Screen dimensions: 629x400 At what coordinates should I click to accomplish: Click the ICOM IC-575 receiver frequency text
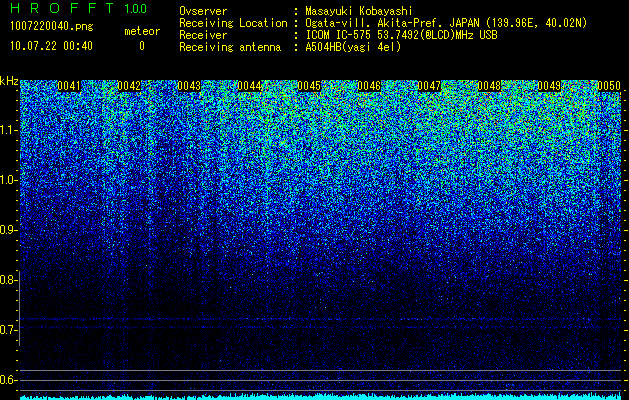pyautogui.click(x=401, y=35)
